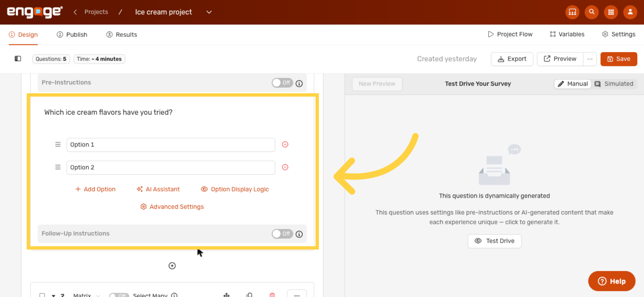This screenshot has width=644, height=297.
Task: Remove Option 1 with the minus icon
Action: (285, 144)
